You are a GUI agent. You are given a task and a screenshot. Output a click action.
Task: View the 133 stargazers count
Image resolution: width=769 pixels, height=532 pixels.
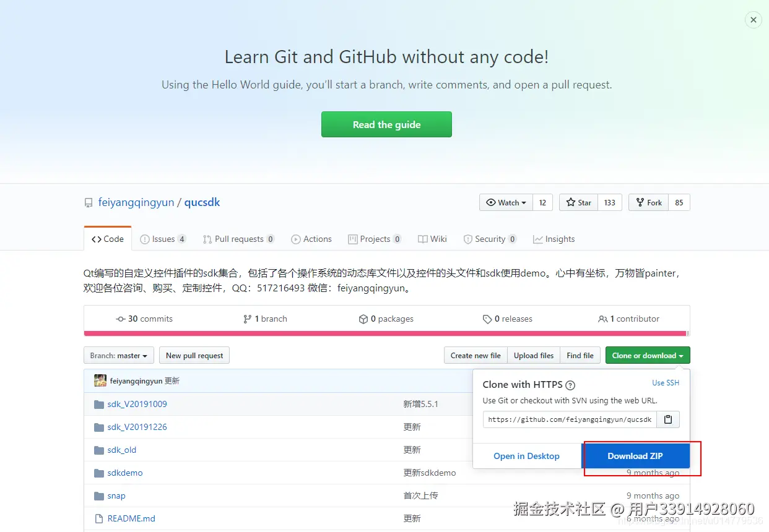[610, 202]
